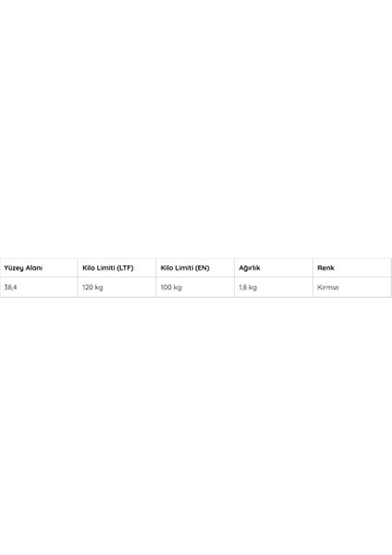The width and height of the screenshot is (392, 555).
Task: Click the "(LTF)" text in the header
Action: click(x=125, y=268)
